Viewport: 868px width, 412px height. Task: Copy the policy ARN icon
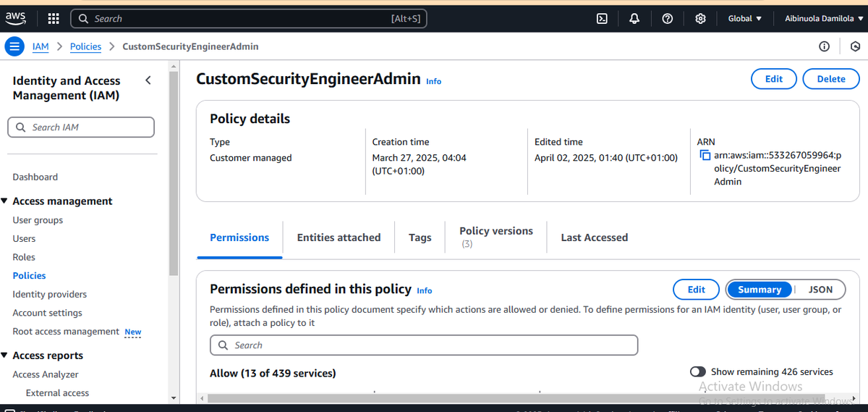pyautogui.click(x=705, y=156)
